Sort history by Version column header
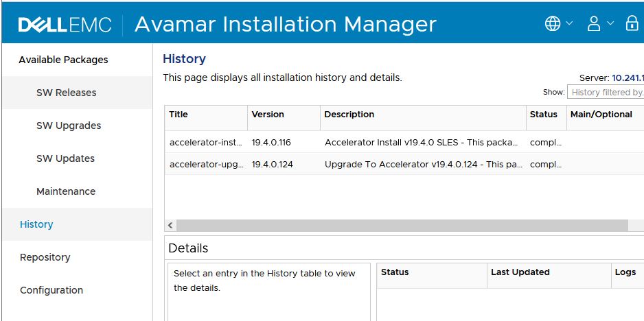Image resolution: width=644 pixels, height=321 pixels. click(268, 115)
